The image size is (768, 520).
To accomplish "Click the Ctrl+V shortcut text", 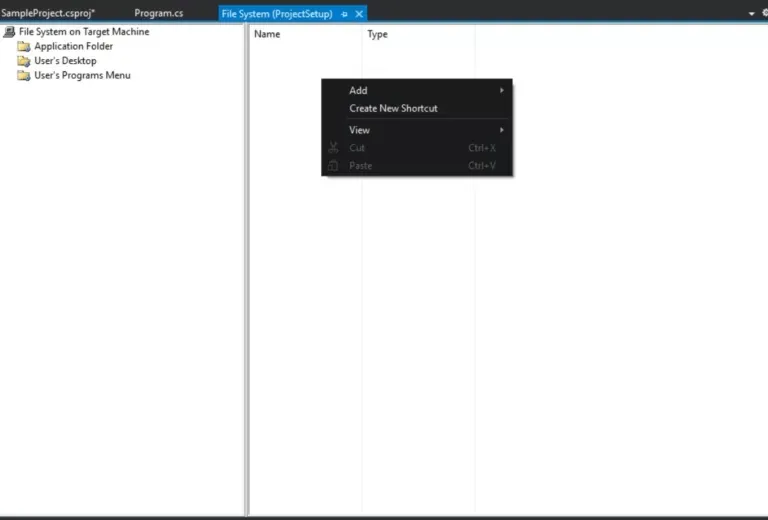I will 482,166.
